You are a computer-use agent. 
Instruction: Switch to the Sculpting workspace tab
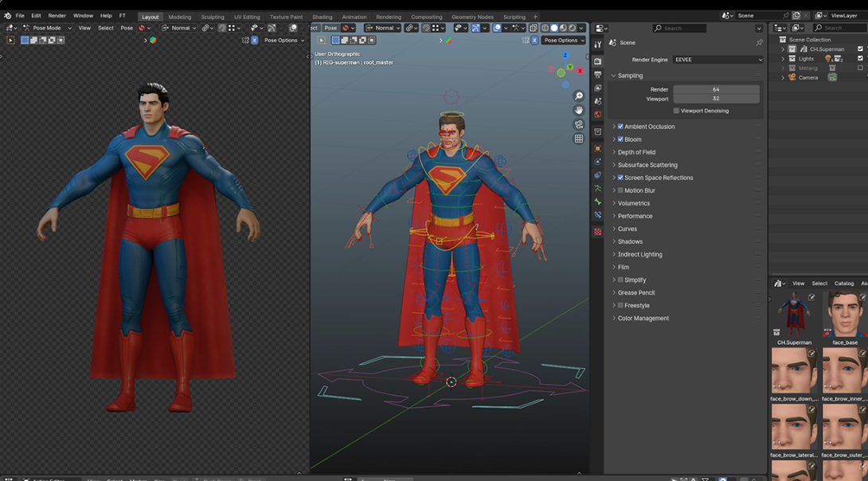click(x=213, y=18)
